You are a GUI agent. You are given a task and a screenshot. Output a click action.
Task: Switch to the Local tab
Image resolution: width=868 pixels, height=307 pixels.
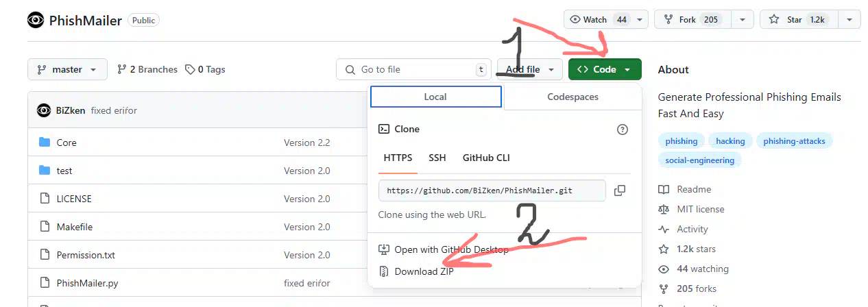coord(435,97)
